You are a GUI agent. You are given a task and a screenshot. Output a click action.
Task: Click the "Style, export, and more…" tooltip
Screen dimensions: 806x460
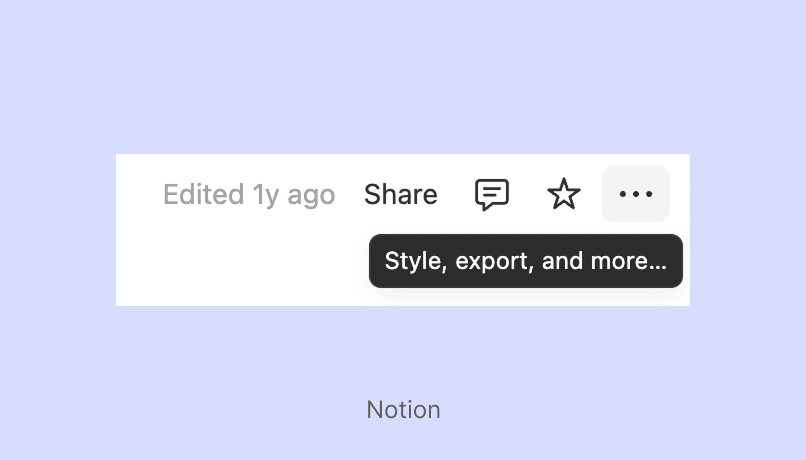pyautogui.click(x=525, y=261)
